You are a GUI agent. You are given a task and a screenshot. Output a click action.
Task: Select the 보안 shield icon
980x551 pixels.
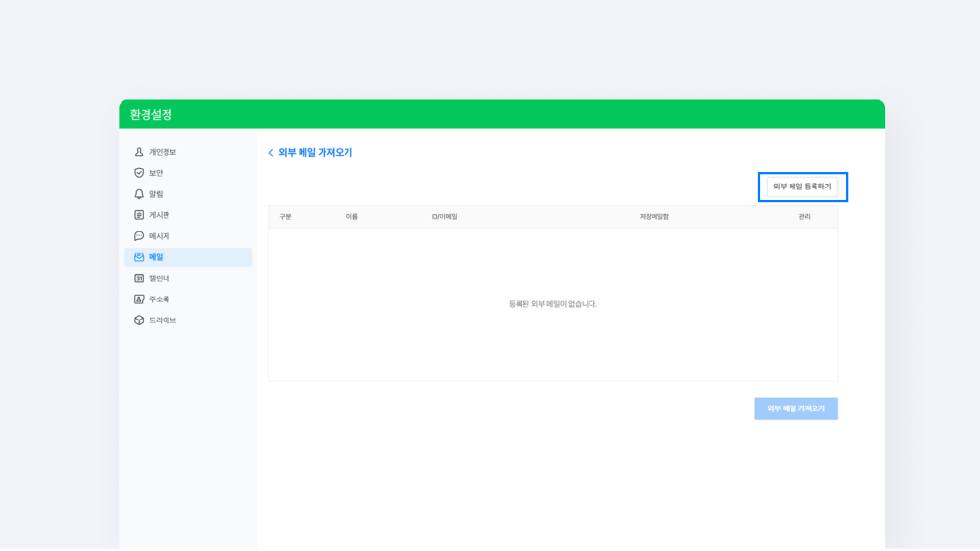pos(139,173)
